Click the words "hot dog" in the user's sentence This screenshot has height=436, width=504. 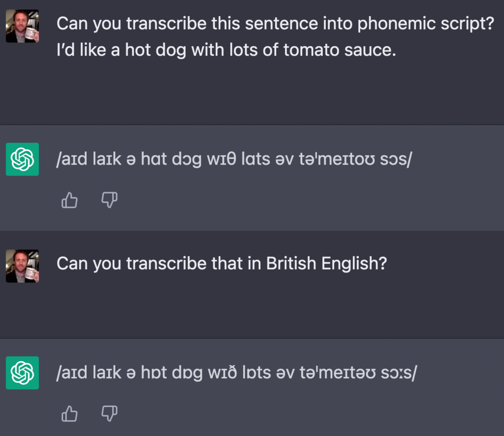tap(155, 50)
